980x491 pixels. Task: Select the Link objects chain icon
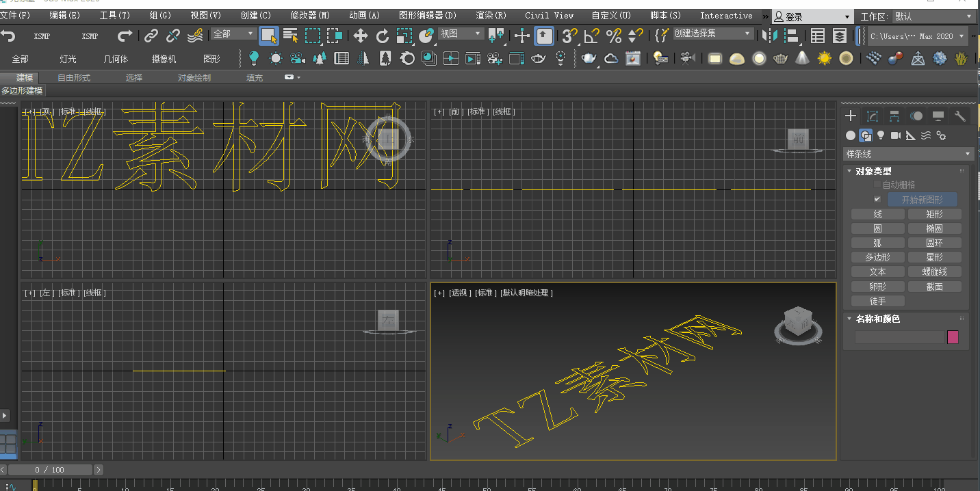[151, 36]
